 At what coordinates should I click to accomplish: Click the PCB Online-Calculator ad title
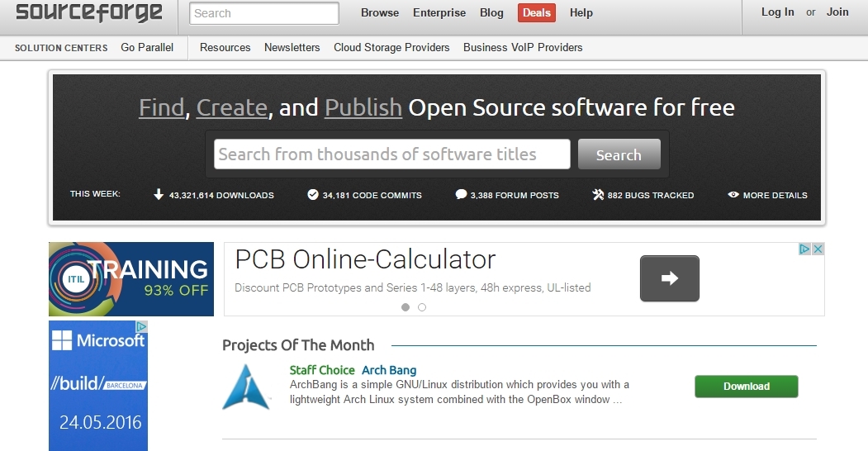coord(365,259)
